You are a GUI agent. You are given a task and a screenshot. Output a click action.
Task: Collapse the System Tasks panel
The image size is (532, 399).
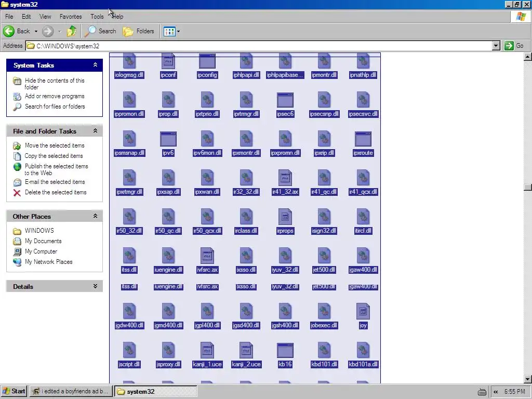coord(96,65)
